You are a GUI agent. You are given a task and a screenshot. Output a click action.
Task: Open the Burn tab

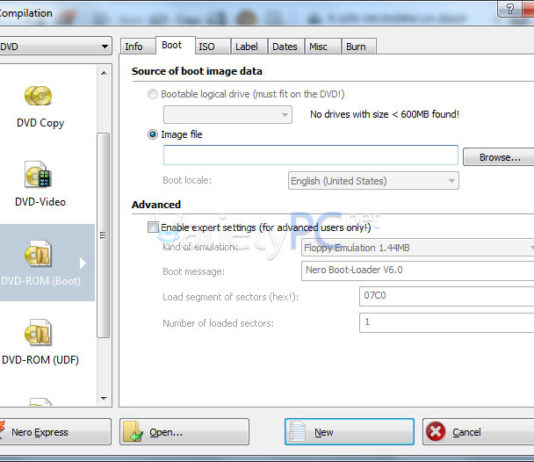click(x=359, y=46)
